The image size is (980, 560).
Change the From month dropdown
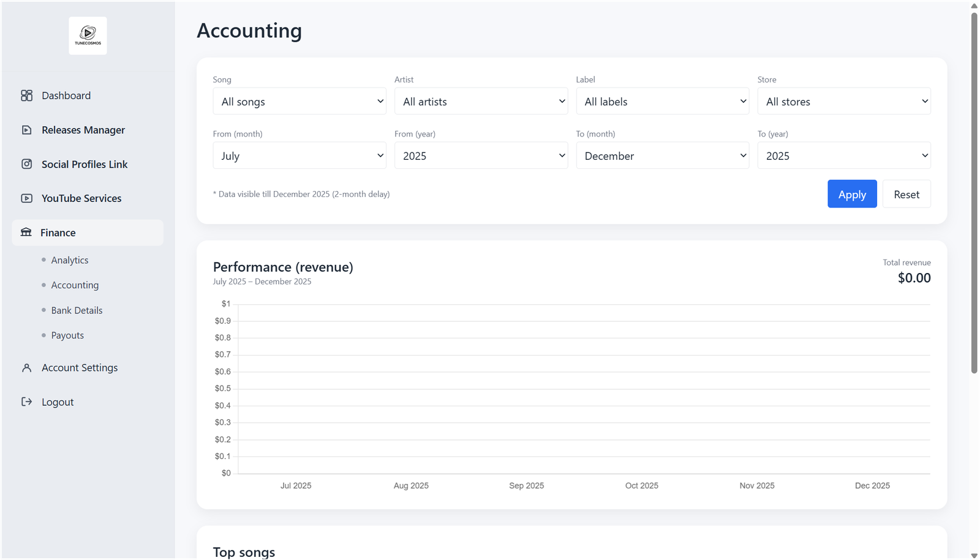pyautogui.click(x=300, y=156)
